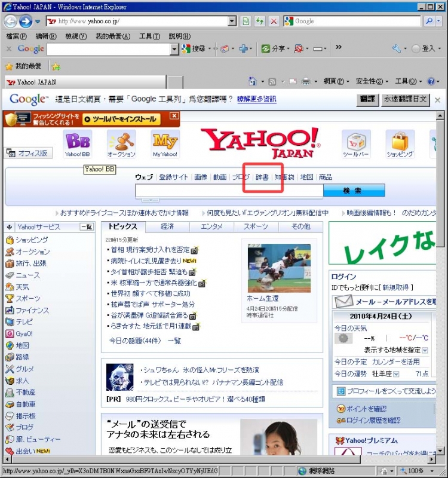Open the 網頁(P) dropdown menu
Viewport: 448px width, 478px height.
click(x=336, y=81)
